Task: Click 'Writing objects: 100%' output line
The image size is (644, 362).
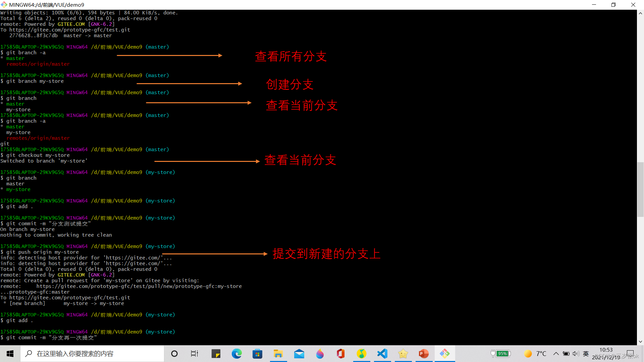Action: pos(89,13)
